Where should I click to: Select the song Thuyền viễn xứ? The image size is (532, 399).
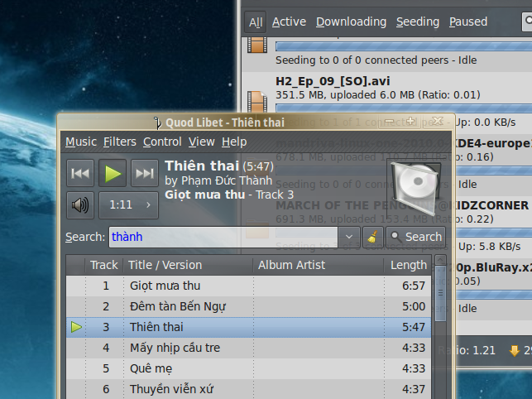pos(248,389)
